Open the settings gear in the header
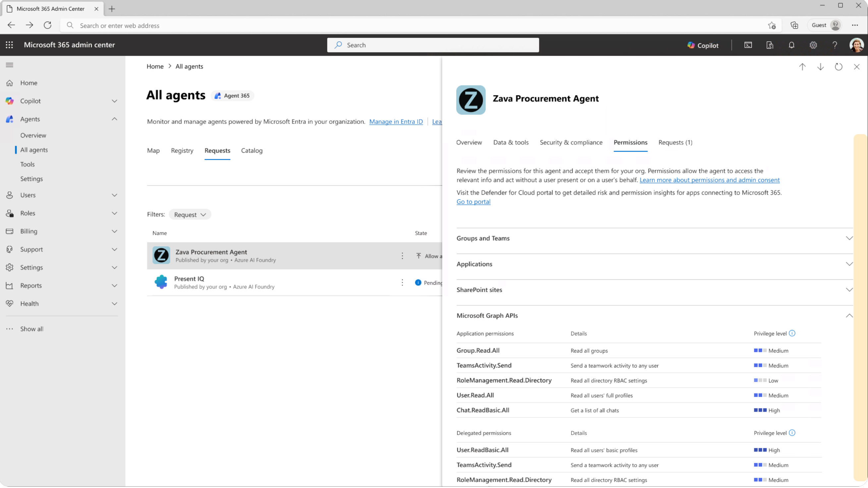The width and height of the screenshot is (868, 488). (x=813, y=45)
